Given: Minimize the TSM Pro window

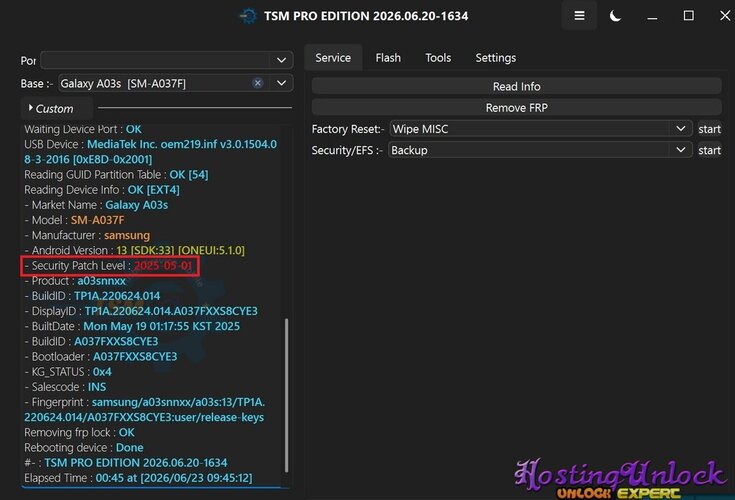Looking at the screenshot, I should coord(652,16).
